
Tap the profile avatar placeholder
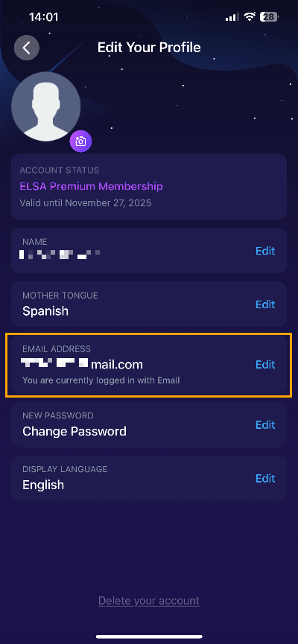[45, 106]
